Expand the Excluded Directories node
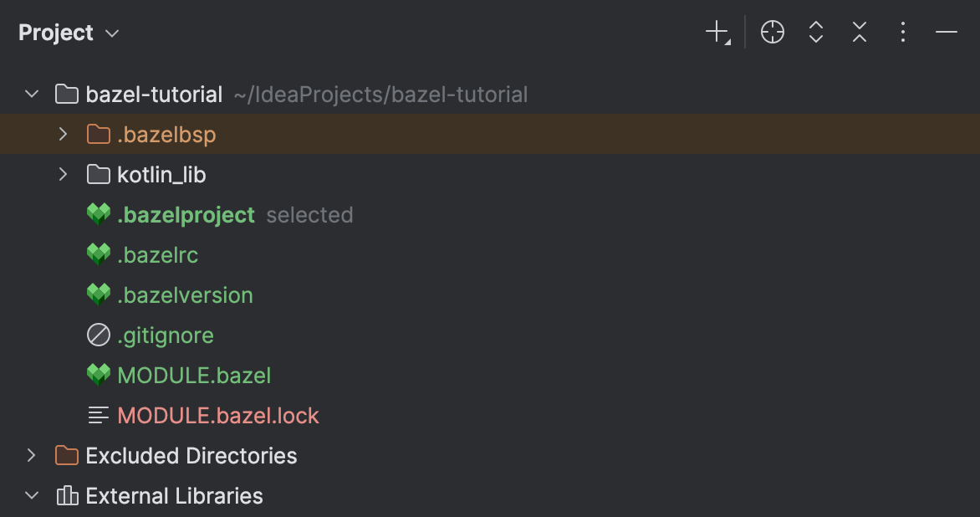980x517 pixels. click(32, 455)
